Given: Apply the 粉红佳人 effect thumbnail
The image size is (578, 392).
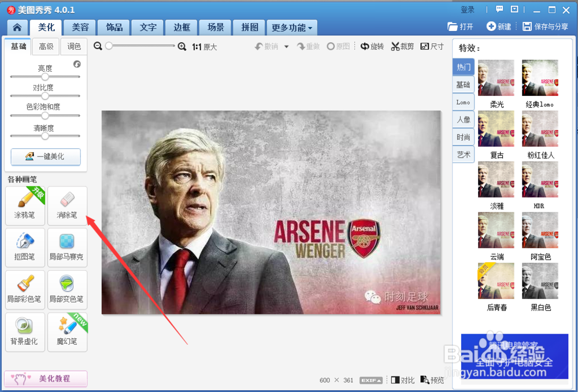Looking at the screenshot, I should 540,129.
